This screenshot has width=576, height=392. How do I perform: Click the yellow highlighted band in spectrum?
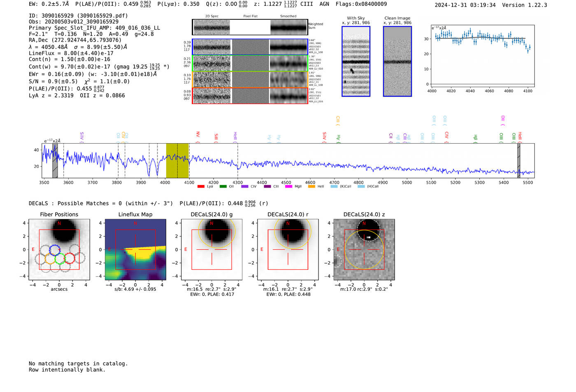[x=177, y=160]
